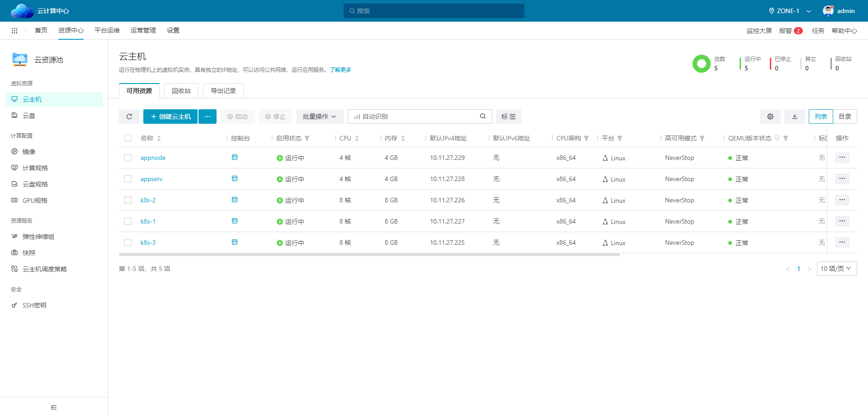Screen dimensions: 868x415
Task: Open more actions for k8s-3 row
Action: click(x=842, y=242)
